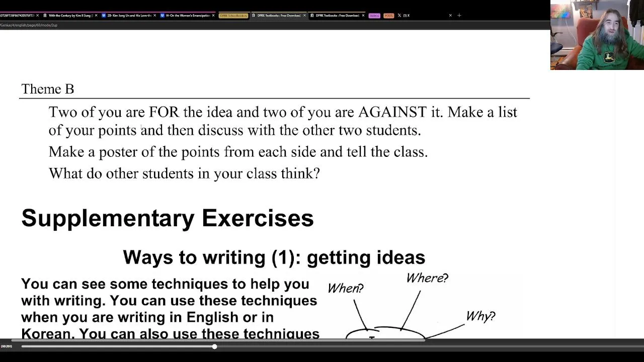This screenshot has width=644, height=362.
Task: Open a new browser tab with plus icon
Action: coord(459,16)
